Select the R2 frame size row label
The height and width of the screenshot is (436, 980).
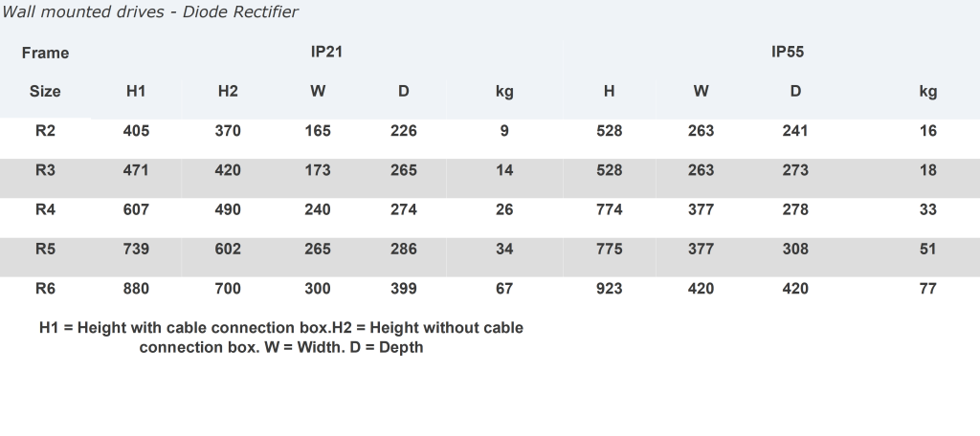click(x=45, y=131)
